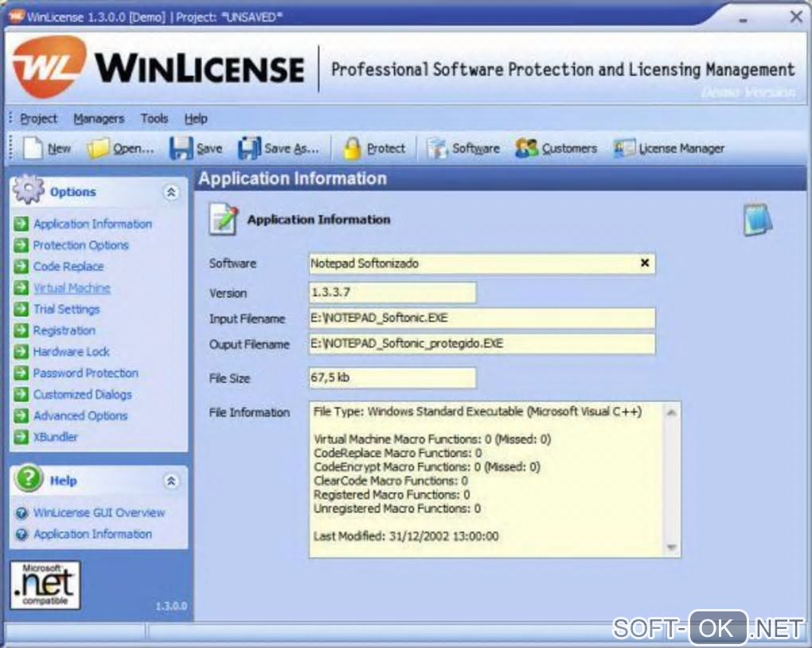Image resolution: width=812 pixels, height=648 pixels.
Task: Click the Last Modified line in File Information
Action: (x=406, y=536)
